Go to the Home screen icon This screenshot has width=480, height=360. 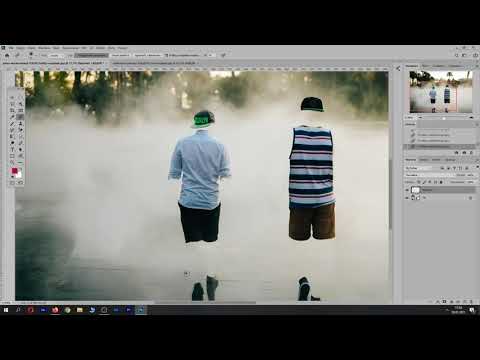tap(7, 55)
